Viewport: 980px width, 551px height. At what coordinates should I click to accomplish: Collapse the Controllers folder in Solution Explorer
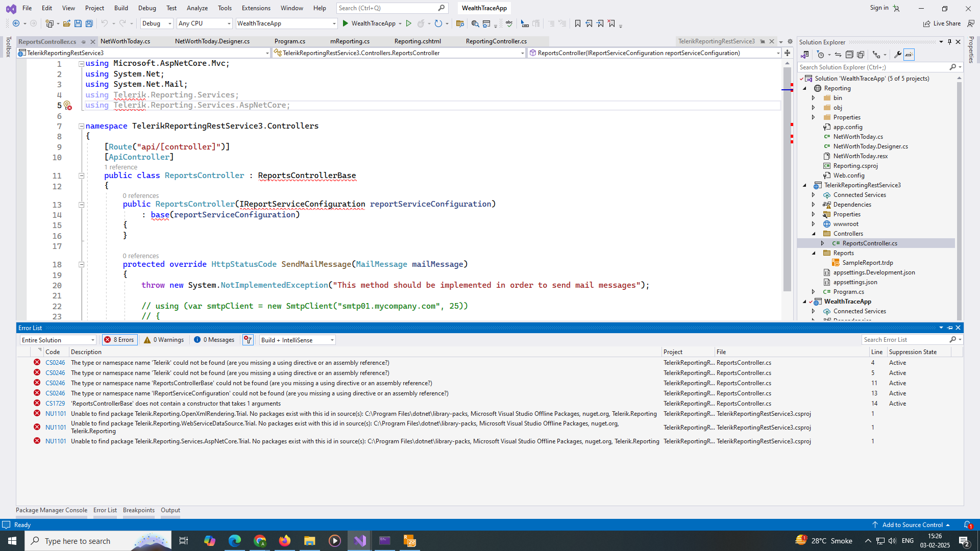814,234
